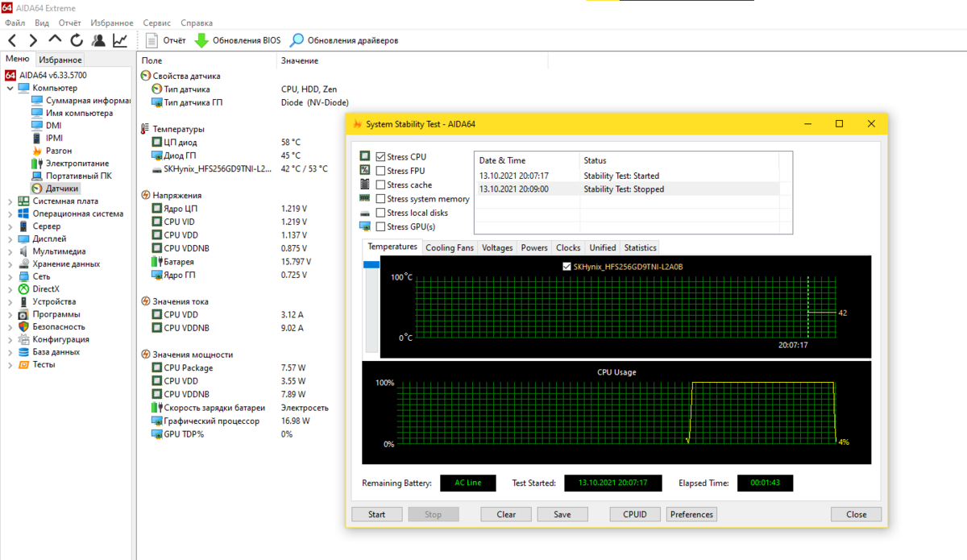The width and height of the screenshot is (967, 560).
Task: Select Stability Test: Stopped log row
Action: pos(627,189)
